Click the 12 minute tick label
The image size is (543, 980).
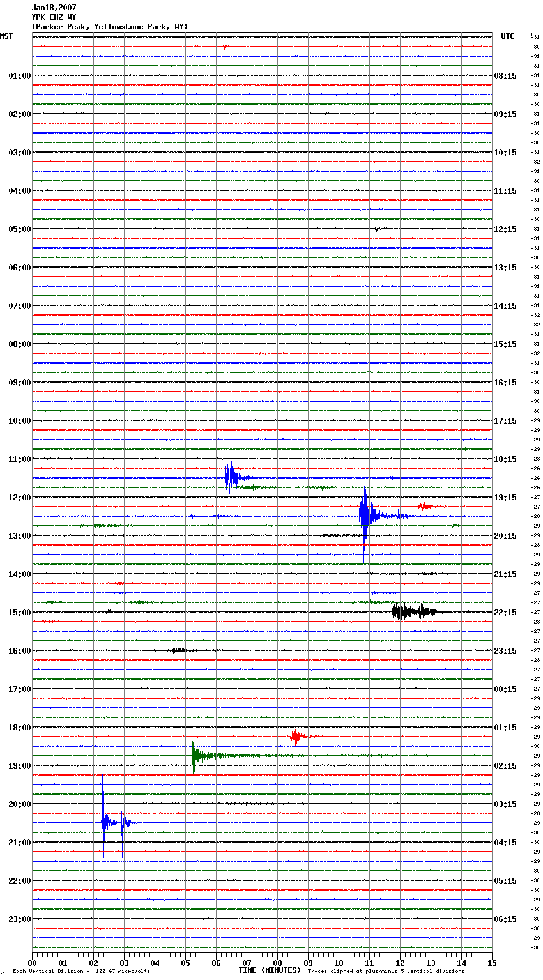(x=400, y=963)
